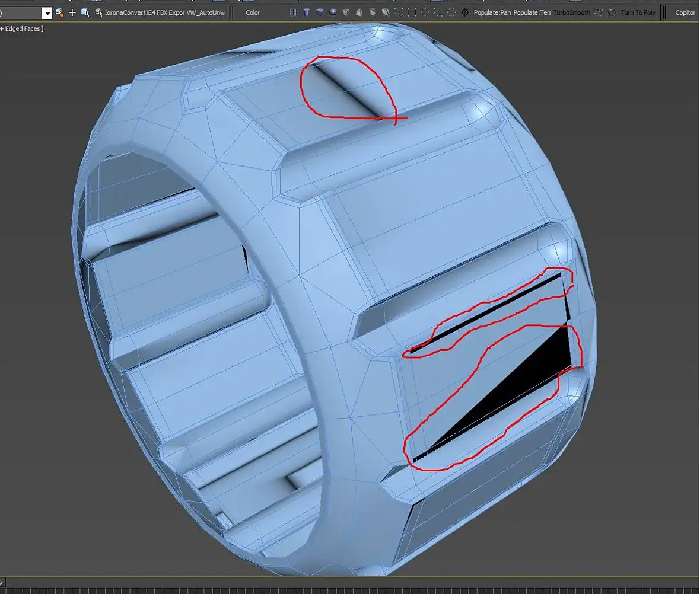The height and width of the screenshot is (594, 700).
Task: Click the Color toolbar button
Action: [253, 12]
